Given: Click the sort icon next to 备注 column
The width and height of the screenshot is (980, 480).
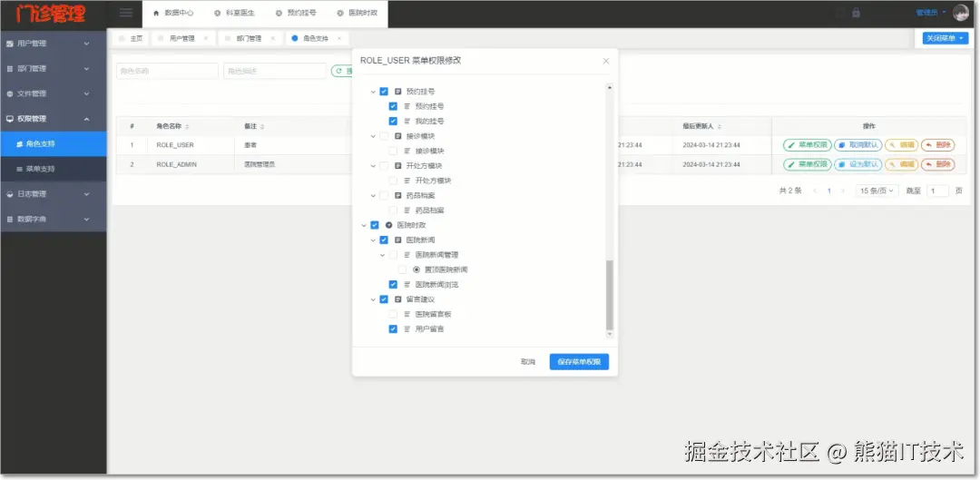Looking at the screenshot, I should (262, 127).
